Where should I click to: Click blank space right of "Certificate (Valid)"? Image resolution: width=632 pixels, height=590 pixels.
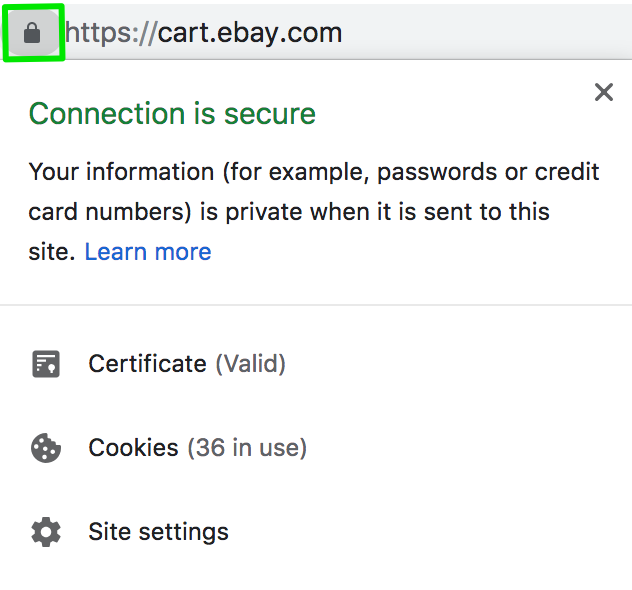click(x=450, y=364)
